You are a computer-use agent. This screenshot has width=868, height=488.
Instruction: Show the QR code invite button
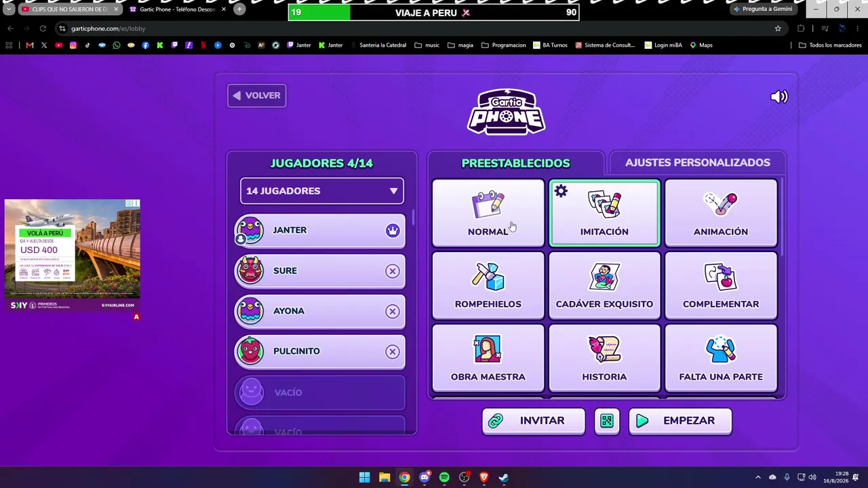click(607, 421)
